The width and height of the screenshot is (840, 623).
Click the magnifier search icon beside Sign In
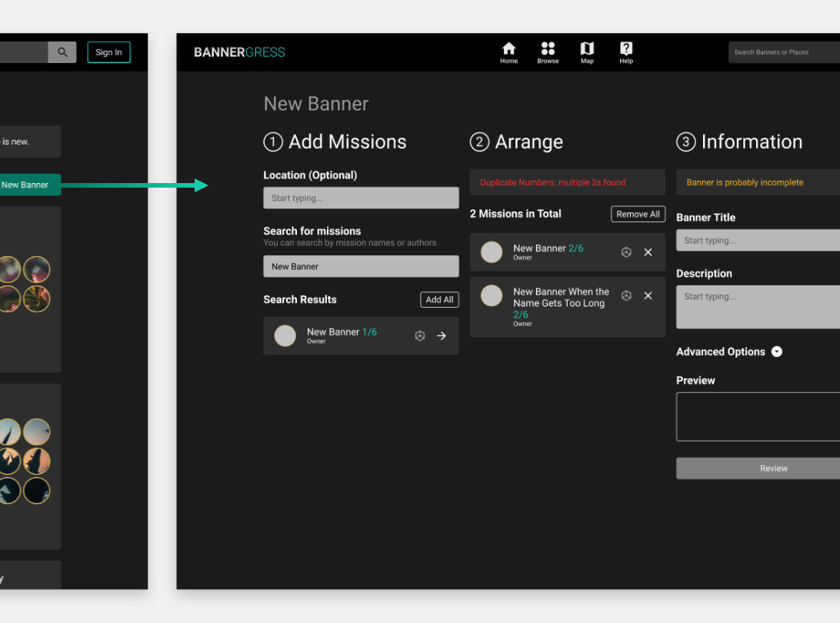(x=62, y=52)
